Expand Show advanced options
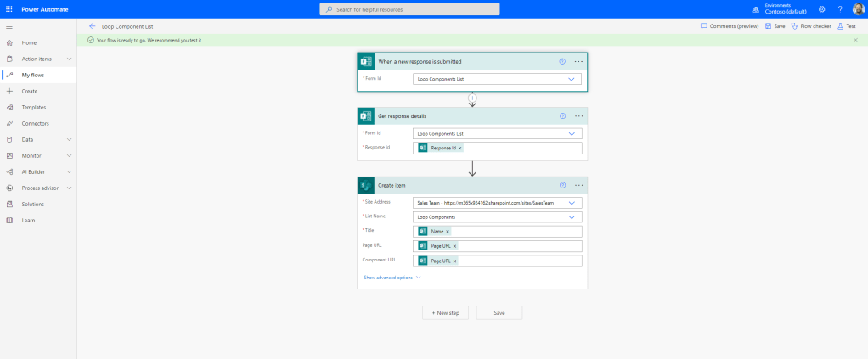868x359 pixels. (392, 278)
